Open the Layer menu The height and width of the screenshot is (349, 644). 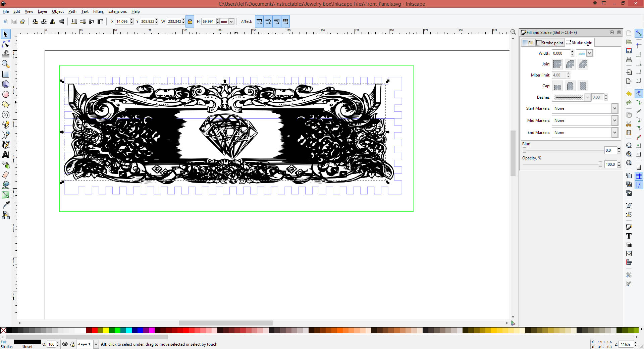pyautogui.click(x=43, y=11)
